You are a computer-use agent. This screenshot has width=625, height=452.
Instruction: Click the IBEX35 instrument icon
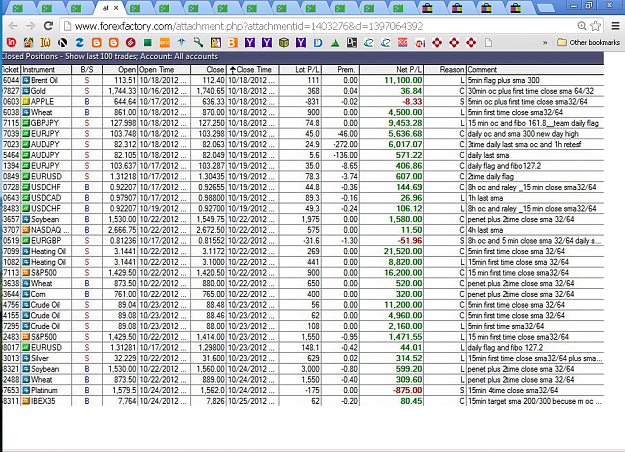pyautogui.click(x=26, y=401)
